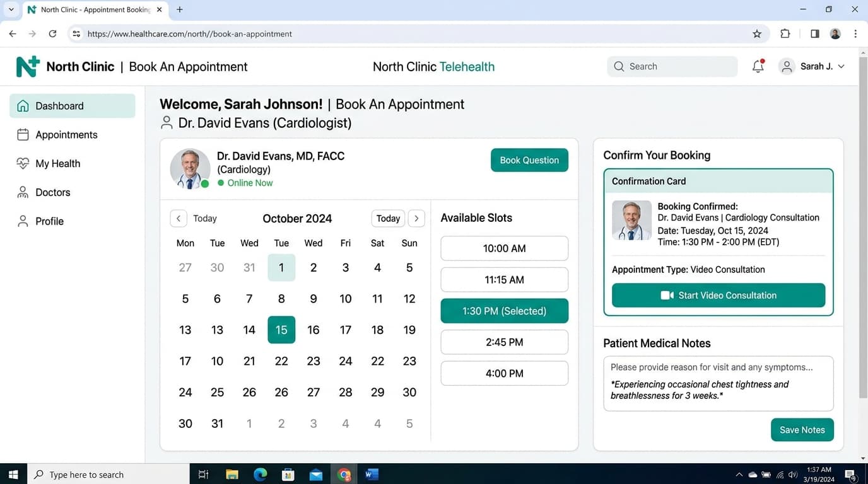Open Profile in the sidebar
Viewport: 868px width, 484px height.
click(x=73, y=221)
